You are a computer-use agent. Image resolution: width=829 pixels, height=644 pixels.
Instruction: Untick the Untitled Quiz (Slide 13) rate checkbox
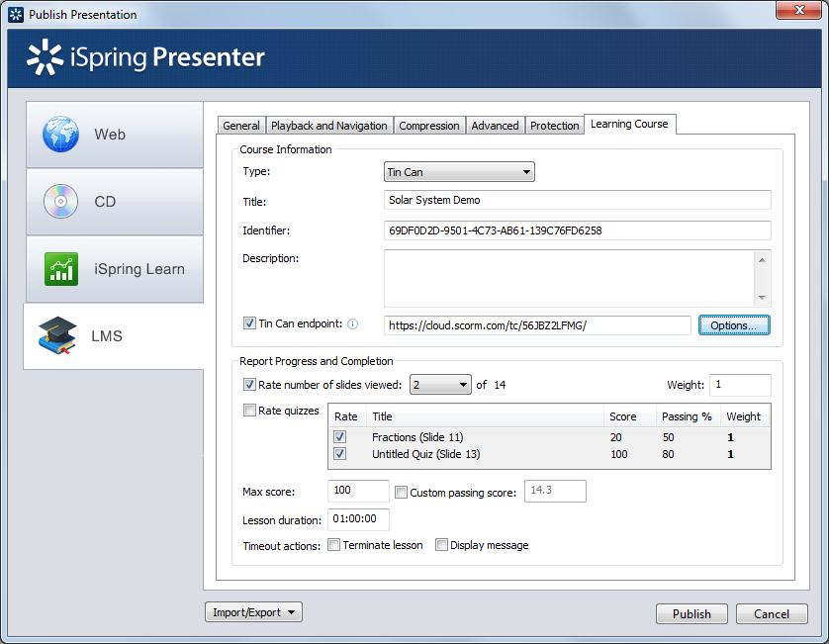[340, 454]
